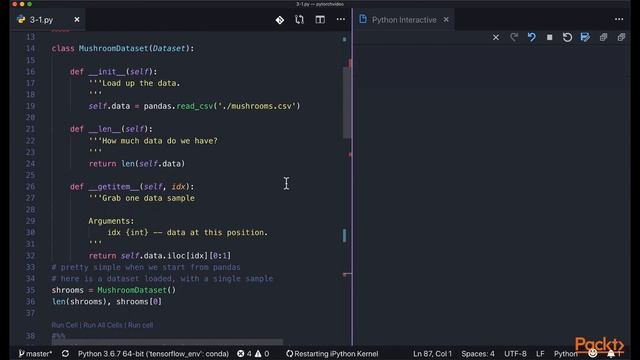The image size is (640, 360).
Task: Click the __len__ method name
Action: [104, 129]
